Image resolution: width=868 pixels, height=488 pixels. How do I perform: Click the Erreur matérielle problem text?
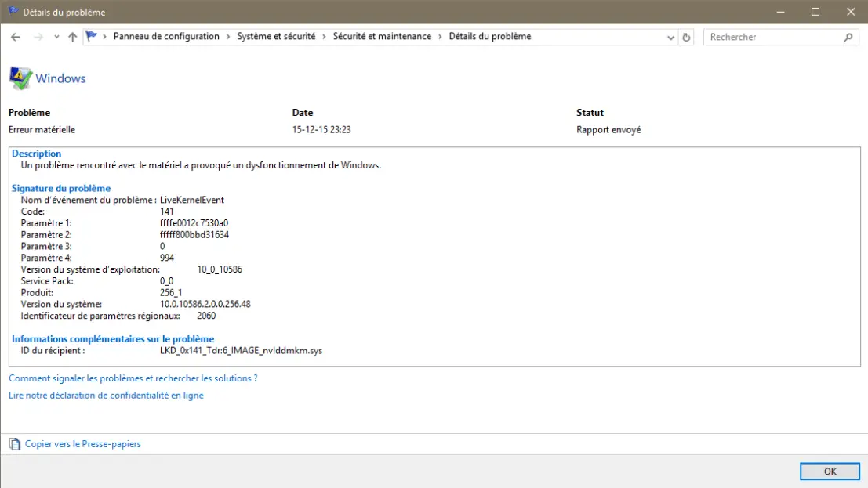42,130
